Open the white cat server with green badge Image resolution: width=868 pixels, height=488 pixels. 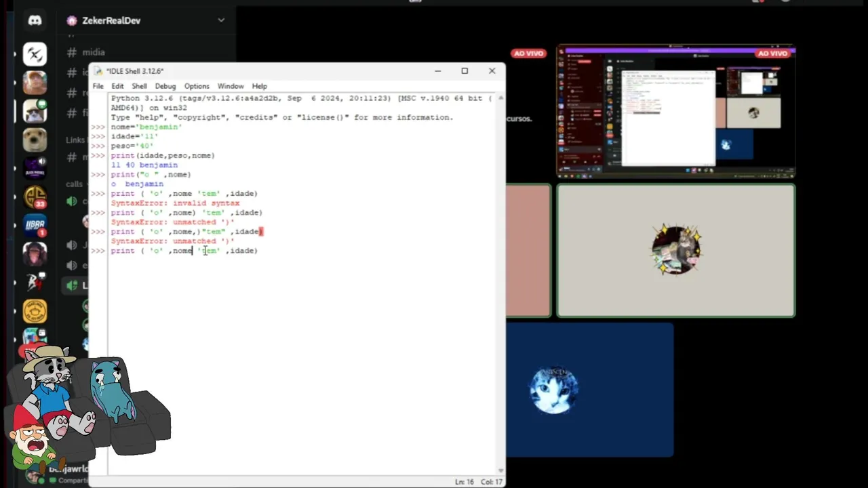[35, 110]
